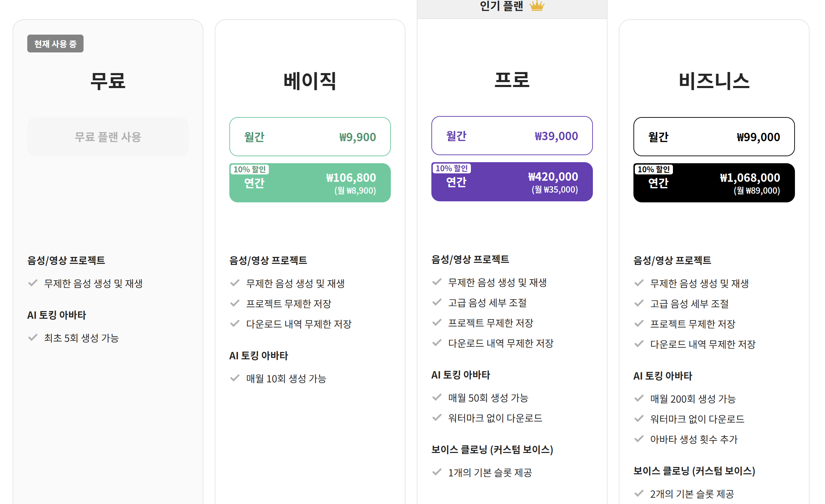Click checkmark beside 매월 200회 생성 가능
This screenshot has height=504, width=825.
[x=639, y=398]
